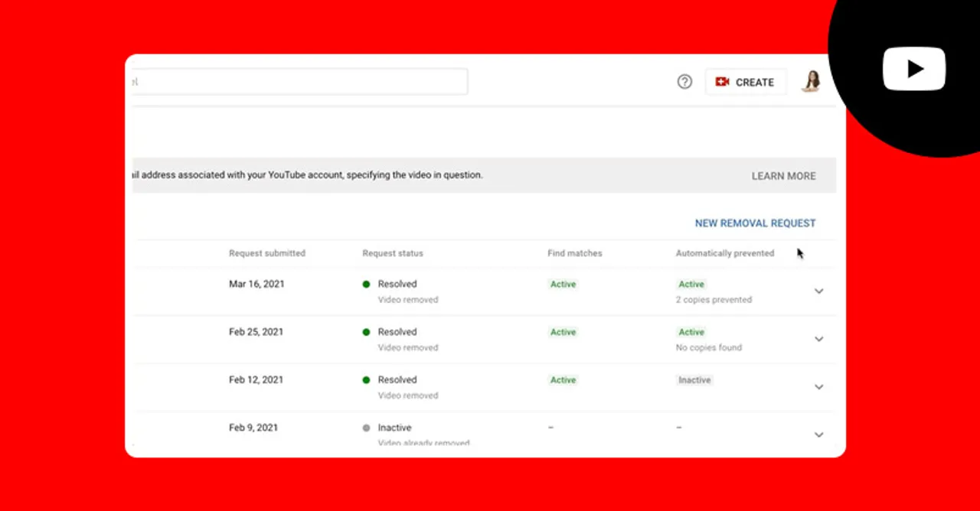Click Resolved status in Feb 12 row
This screenshot has width=980, height=511.
click(397, 379)
